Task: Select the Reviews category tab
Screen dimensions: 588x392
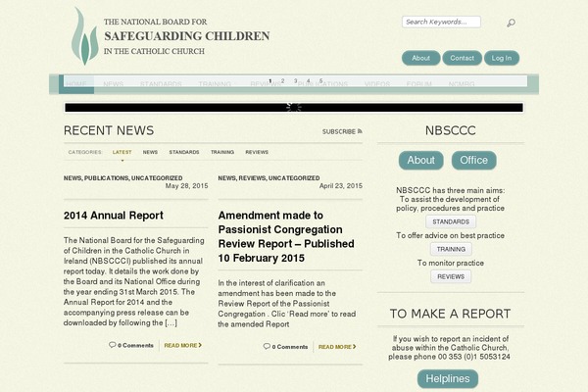Action: (257, 152)
